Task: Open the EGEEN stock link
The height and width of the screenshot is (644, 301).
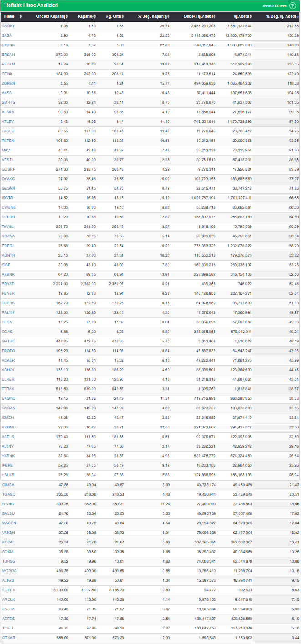Action: 8,589
